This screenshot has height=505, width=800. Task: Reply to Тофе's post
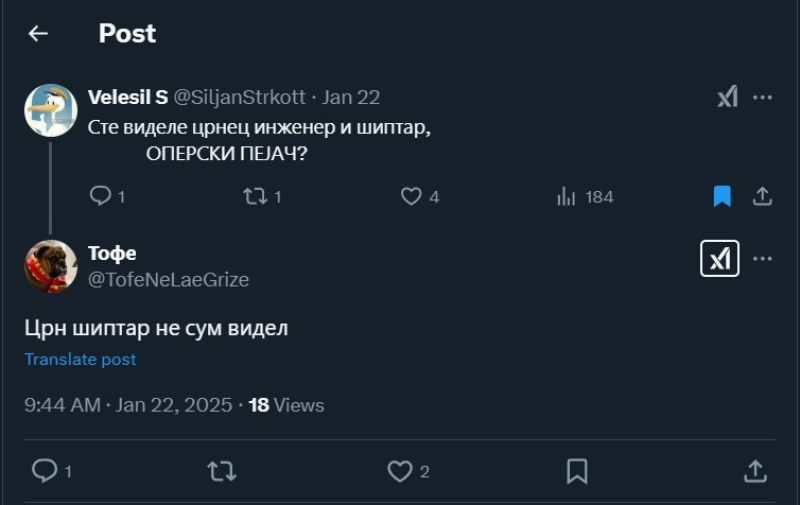click(45, 470)
